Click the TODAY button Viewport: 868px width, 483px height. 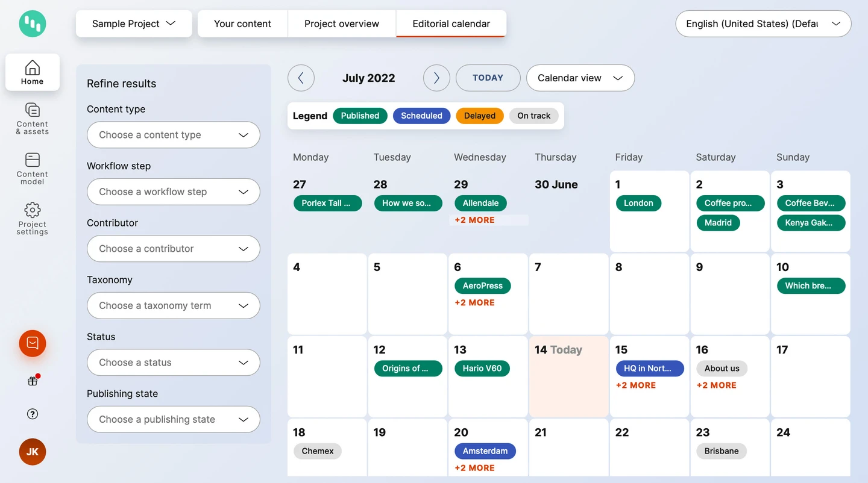pos(488,78)
